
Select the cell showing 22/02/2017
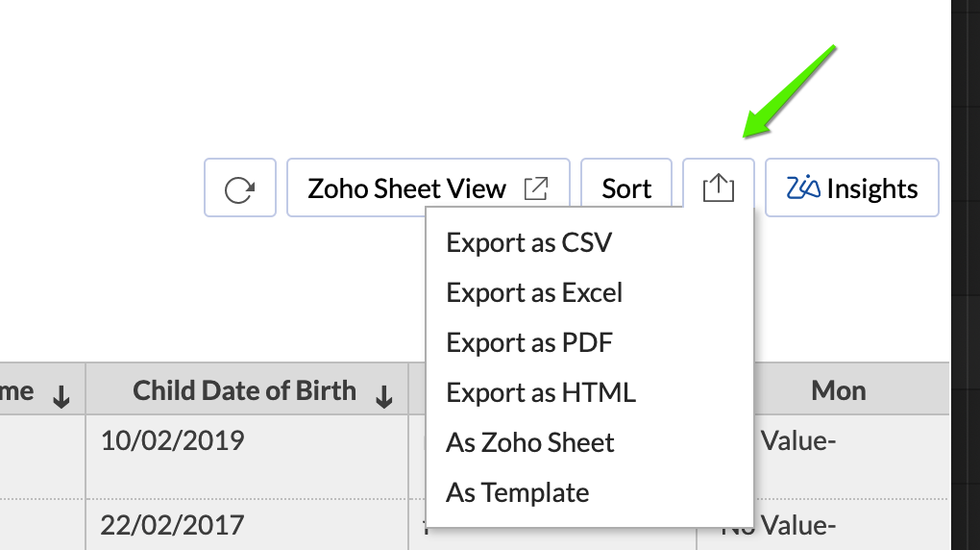247,524
